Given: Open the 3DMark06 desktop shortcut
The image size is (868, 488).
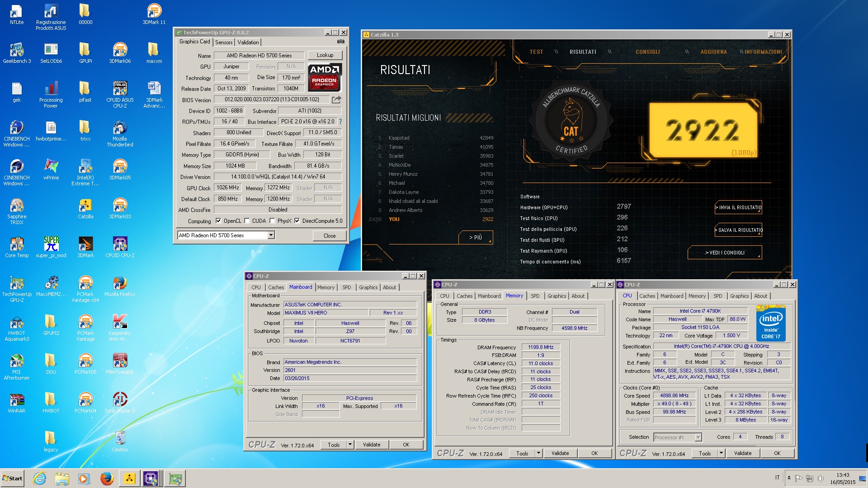Looking at the screenshot, I should 120,53.
